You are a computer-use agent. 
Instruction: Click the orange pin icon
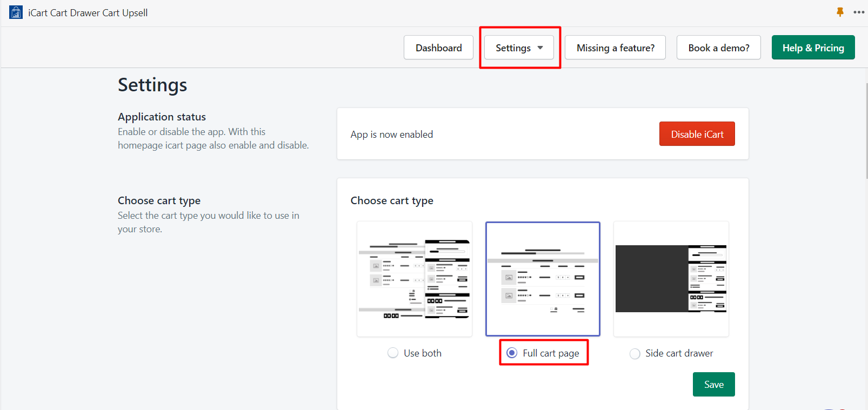840,12
